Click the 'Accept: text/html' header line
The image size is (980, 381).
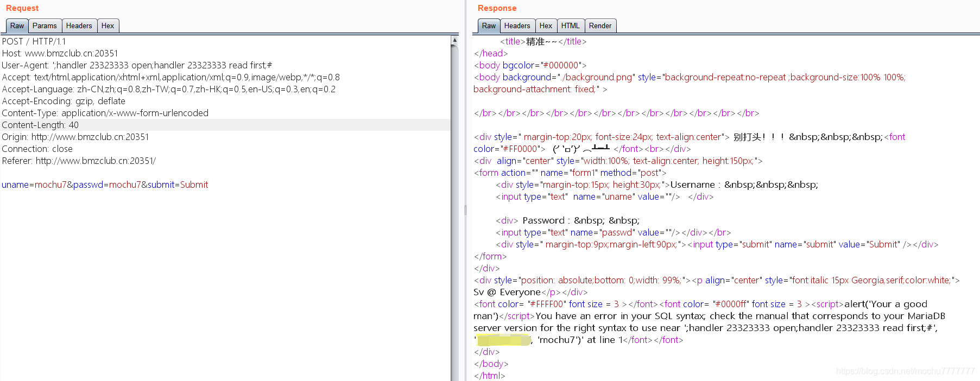pyautogui.click(x=170, y=77)
